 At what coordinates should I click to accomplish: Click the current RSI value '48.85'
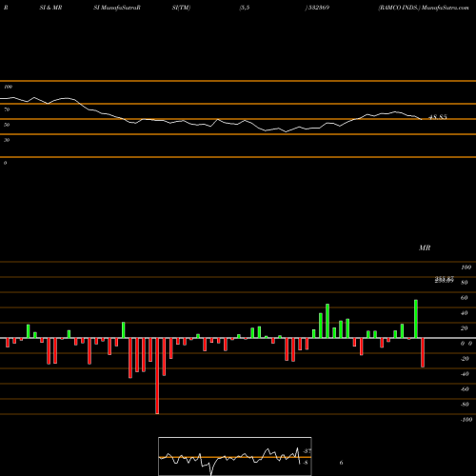pos(438,117)
